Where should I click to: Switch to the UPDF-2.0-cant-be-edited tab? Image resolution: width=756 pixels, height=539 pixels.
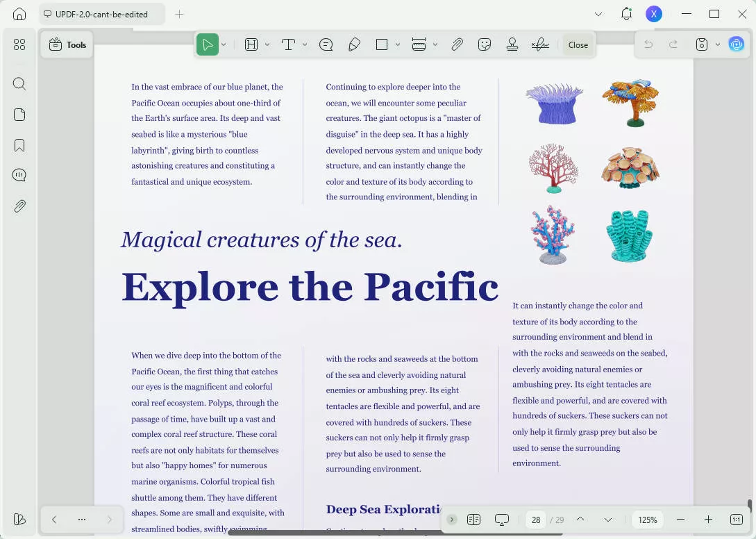(102, 14)
